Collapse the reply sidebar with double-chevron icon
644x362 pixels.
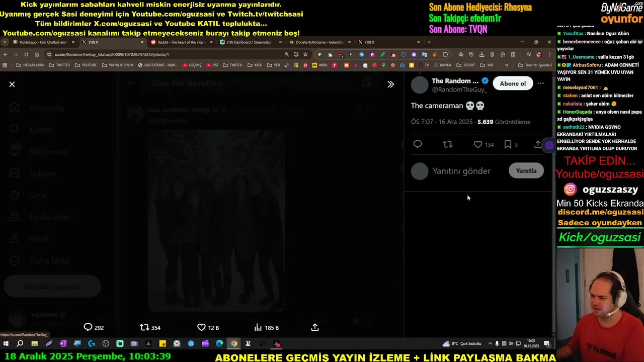coord(390,84)
